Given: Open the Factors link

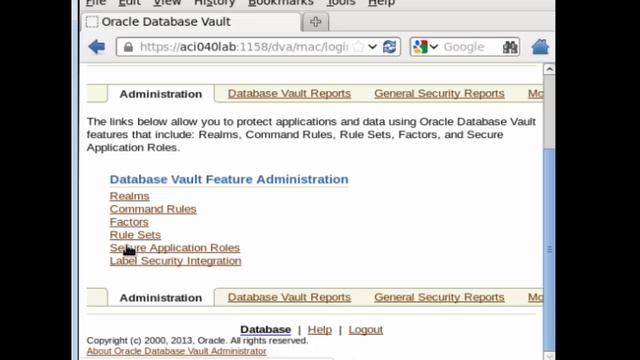Looking at the screenshot, I should (129, 222).
